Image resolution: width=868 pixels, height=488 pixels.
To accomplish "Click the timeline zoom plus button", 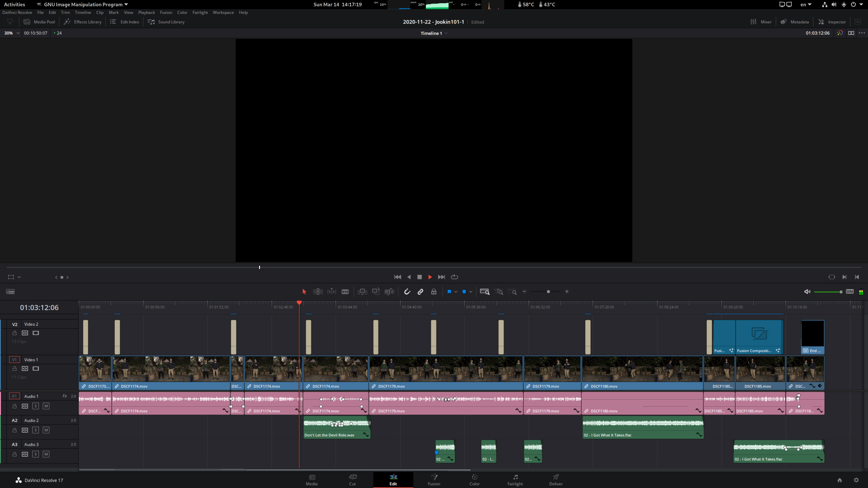I will [567, 292].
